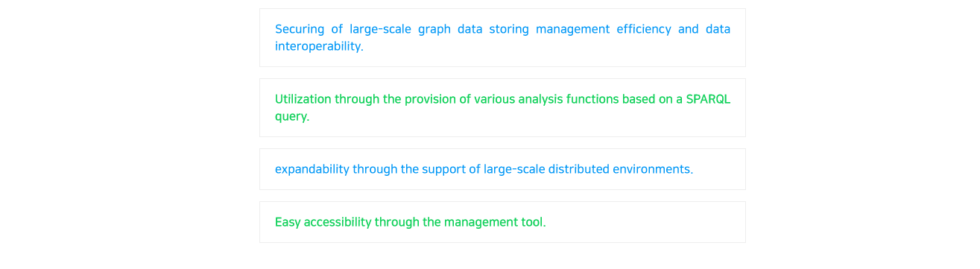Image resolution: width=980 pixels, height=269 pixels.
Task: Click 'various analysis functions' text
Action: pyautogui.click(x=546, y=99)
